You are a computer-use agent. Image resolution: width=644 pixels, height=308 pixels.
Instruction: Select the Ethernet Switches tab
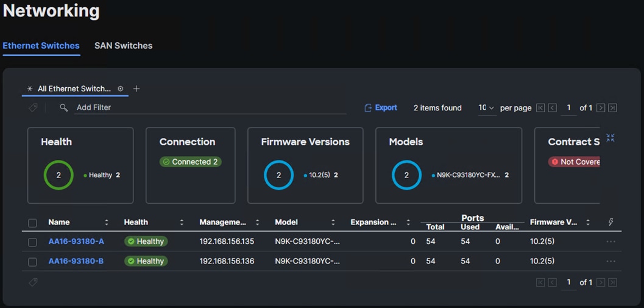41,46
